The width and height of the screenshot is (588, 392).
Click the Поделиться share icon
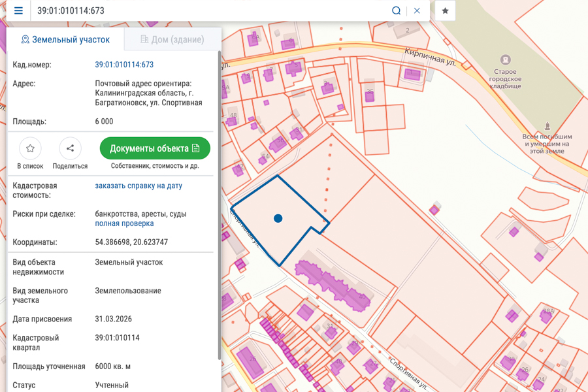[x=70, y=148]
